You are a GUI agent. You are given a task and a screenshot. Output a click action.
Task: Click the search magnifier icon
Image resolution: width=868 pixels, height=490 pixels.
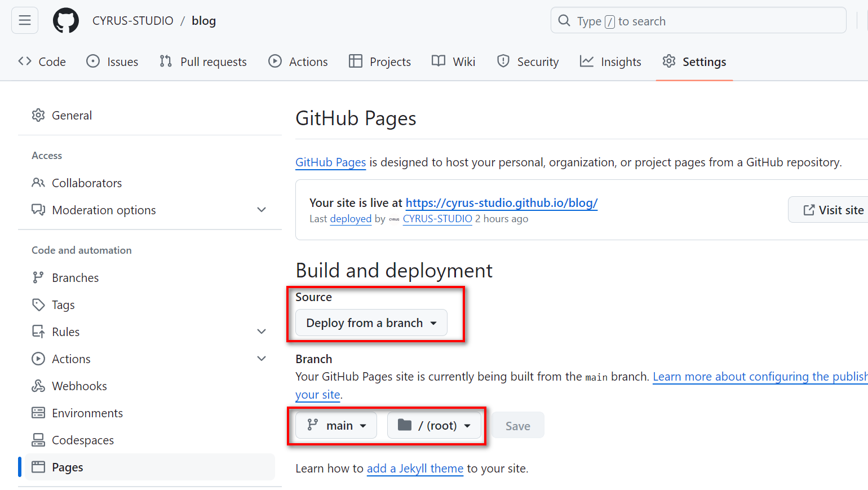564,21
